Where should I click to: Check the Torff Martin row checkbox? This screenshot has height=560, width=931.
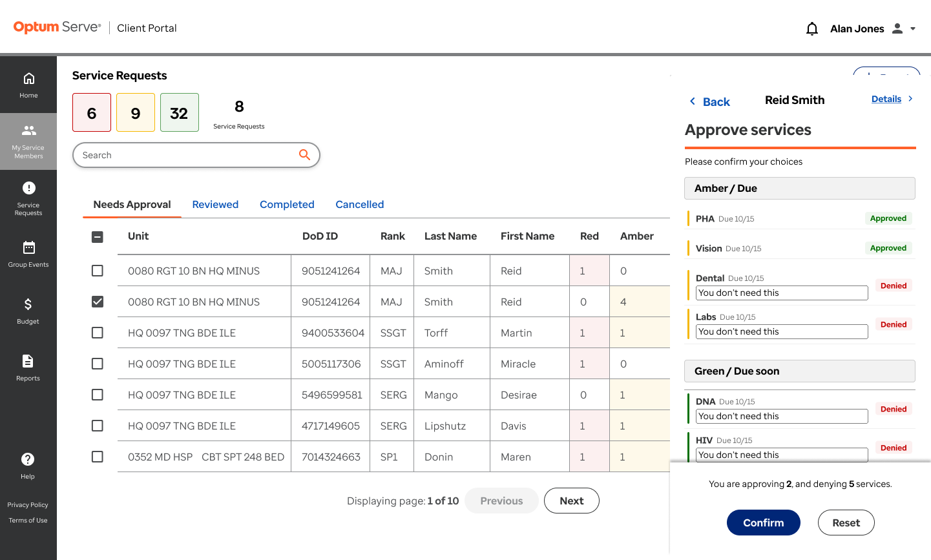[98, 333]
